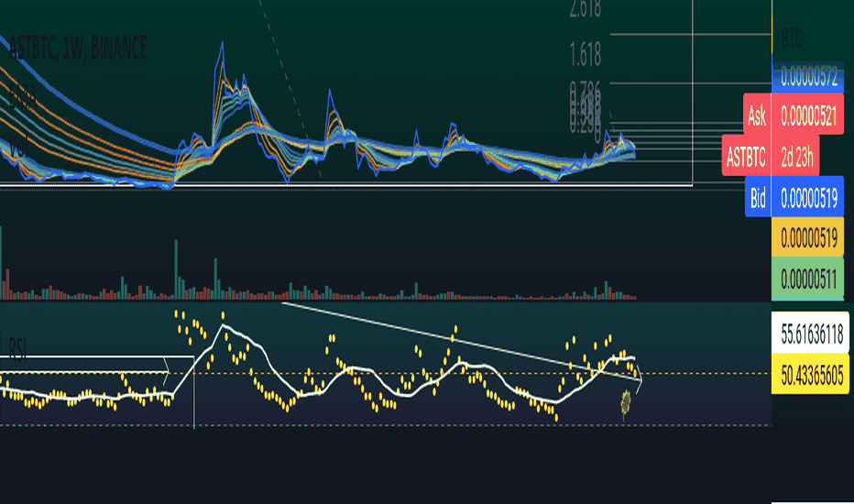Click the yellow RSI value 50.43365605
Screen dimensions: 854x504
[x=812, y=374]
